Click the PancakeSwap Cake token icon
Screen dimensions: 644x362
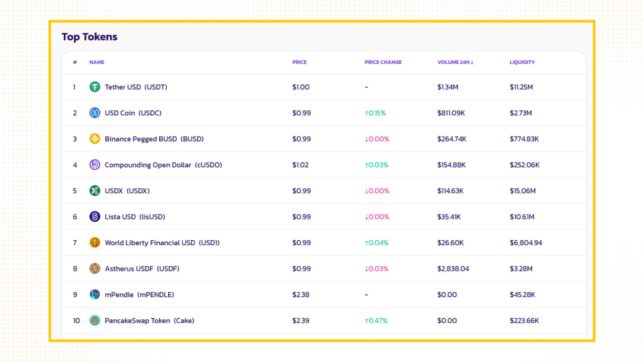[x=95, y=321]
